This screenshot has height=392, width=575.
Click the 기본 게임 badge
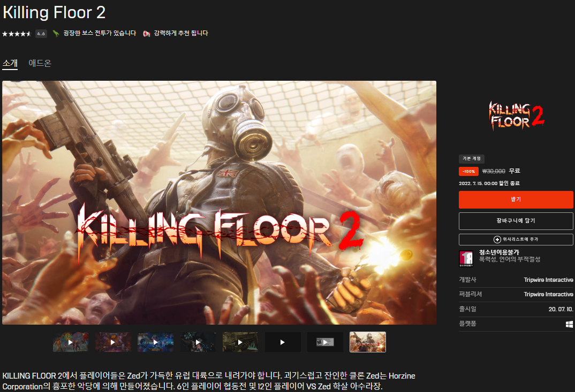tap(472, 159)
